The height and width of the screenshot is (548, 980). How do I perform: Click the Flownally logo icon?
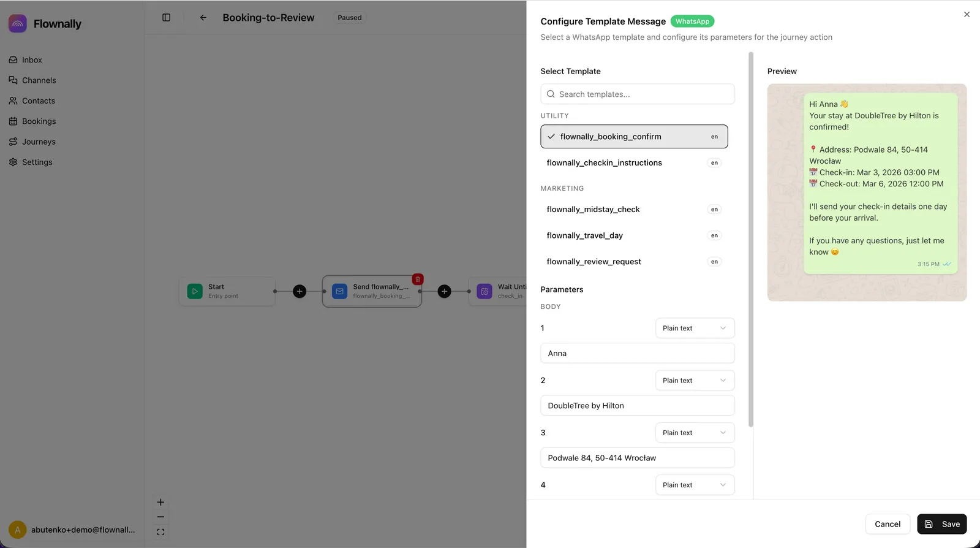coord(17,23)
